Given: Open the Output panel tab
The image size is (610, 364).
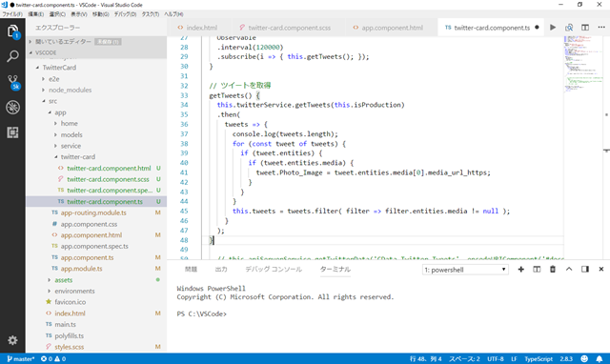Looking at the screenshot, I should coord(221,269).
